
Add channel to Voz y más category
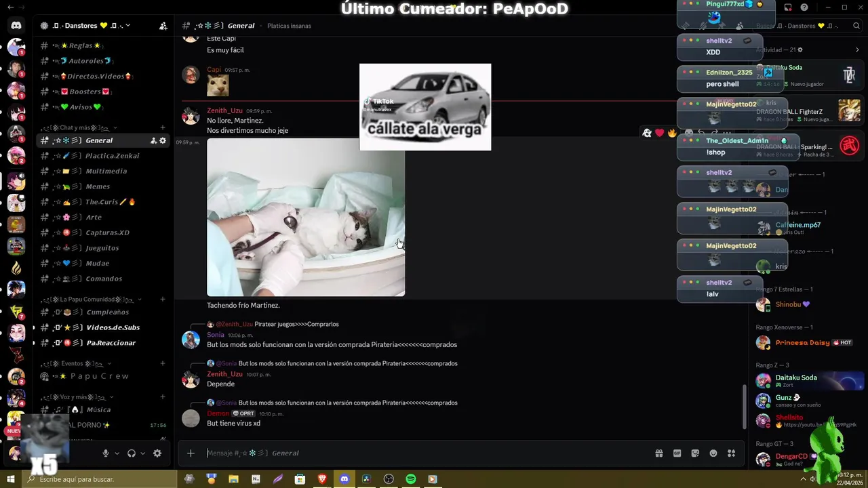tap(163, 396)
